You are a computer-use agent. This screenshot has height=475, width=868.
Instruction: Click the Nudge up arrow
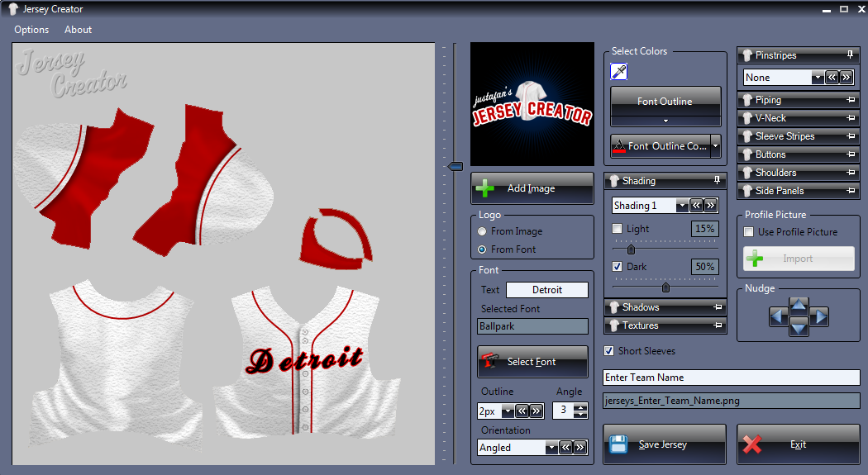(799, 306)
